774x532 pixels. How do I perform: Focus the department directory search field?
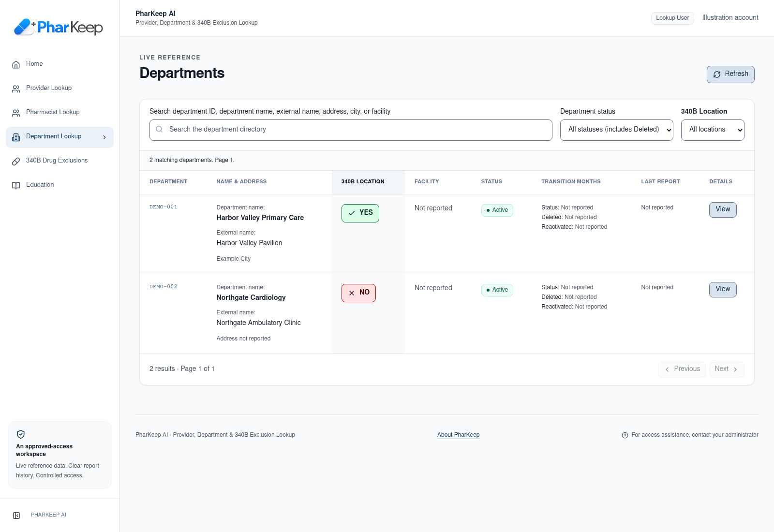(x=351, y=130)
